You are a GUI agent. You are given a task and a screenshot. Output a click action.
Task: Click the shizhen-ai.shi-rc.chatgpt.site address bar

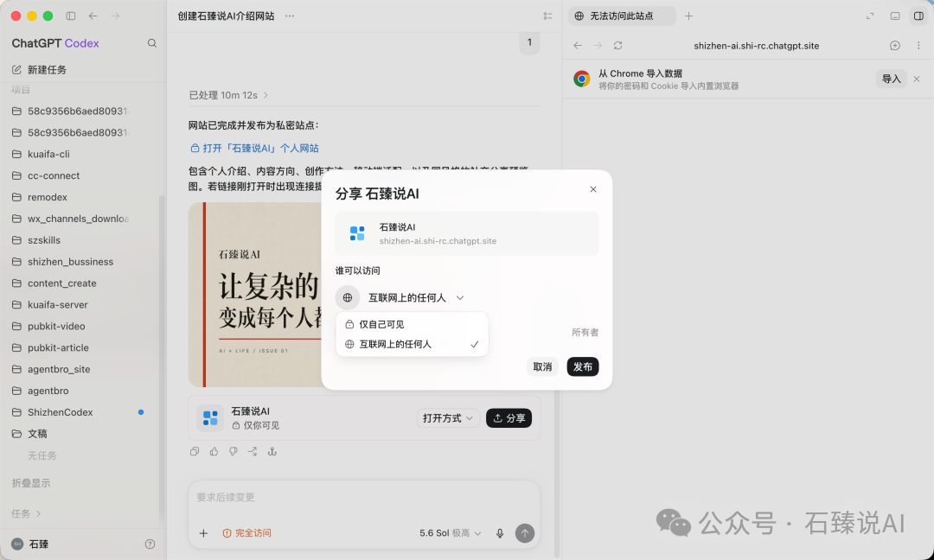pos(756,46)
